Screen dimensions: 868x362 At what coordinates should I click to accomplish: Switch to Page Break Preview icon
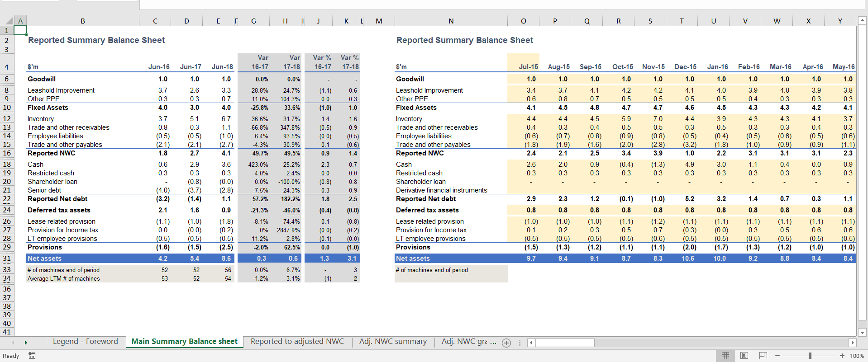(x=763, y=356)
